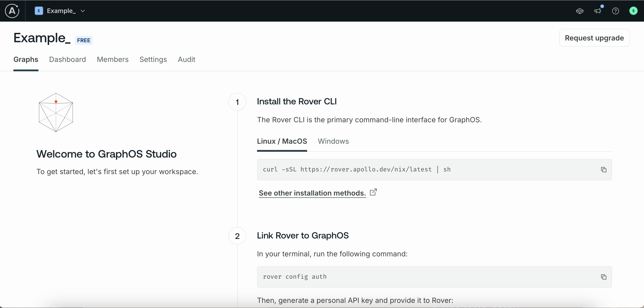Image resolution: width=644 pixels, height=308 pixels.
Task: Copy the curl install command
Action: 604,170
